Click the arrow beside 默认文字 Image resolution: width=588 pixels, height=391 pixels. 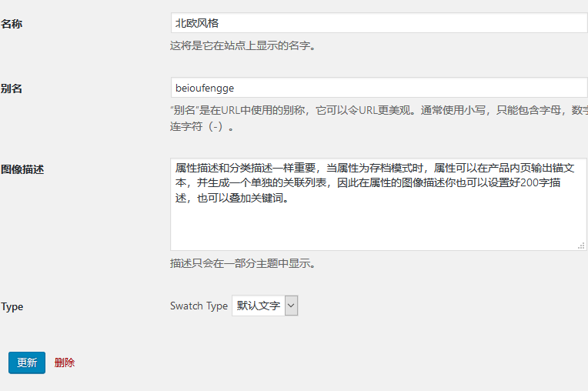(x=291, y=306)
